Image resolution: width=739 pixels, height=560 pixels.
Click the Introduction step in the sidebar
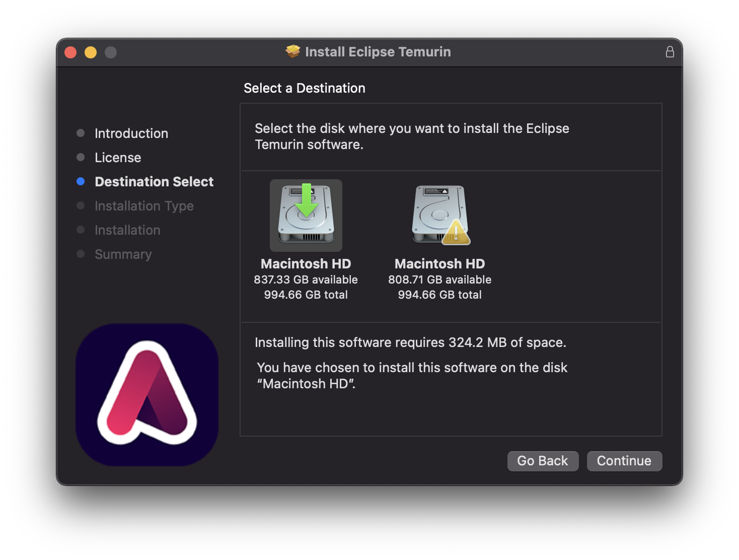click(x=131, y=133)
